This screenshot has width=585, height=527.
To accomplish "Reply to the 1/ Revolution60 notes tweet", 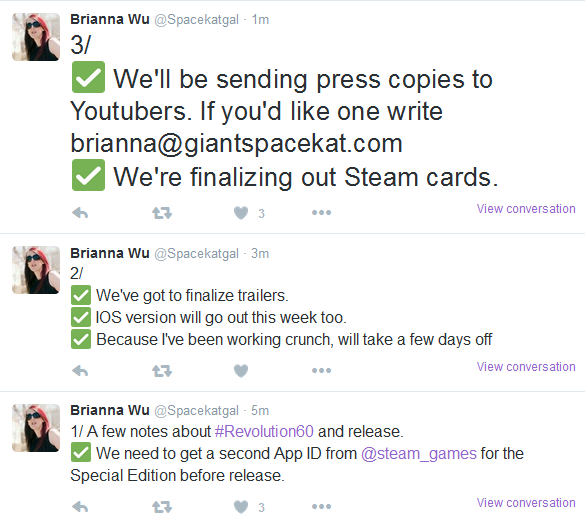I will [x=80, y=507].
